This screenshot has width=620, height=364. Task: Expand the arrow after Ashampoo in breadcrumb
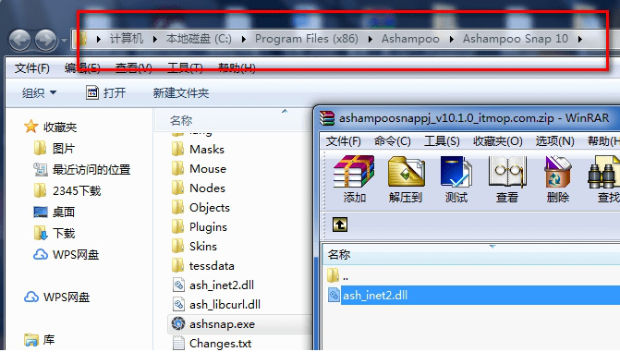[x=451, y=39]
